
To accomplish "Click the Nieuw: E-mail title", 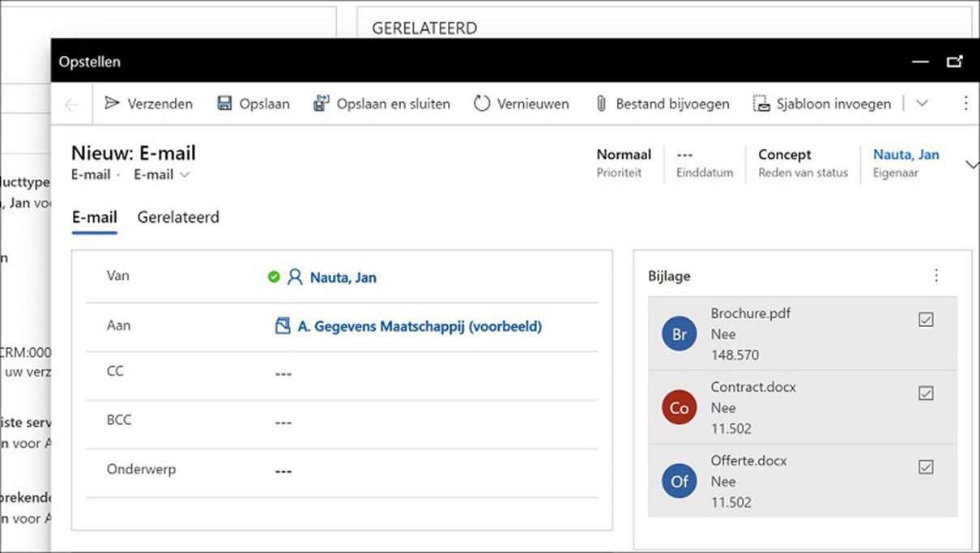I will [134, 153].
